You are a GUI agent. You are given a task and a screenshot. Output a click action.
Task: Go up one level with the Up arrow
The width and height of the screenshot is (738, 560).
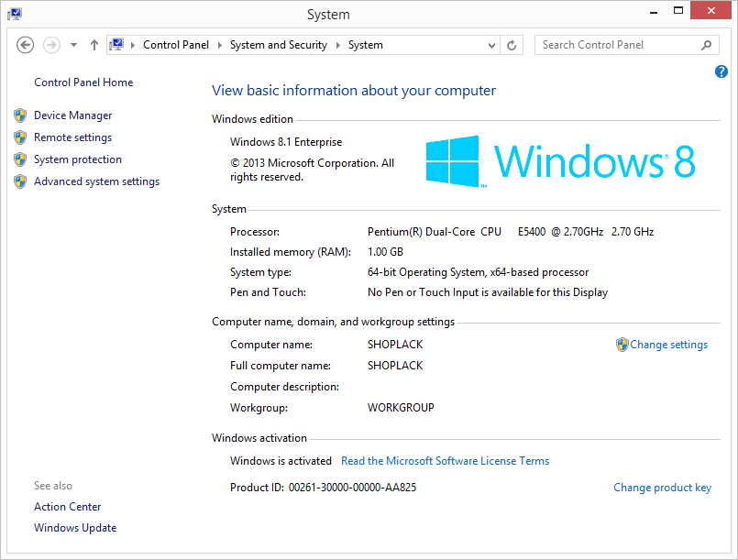click(x=94, y=45)
